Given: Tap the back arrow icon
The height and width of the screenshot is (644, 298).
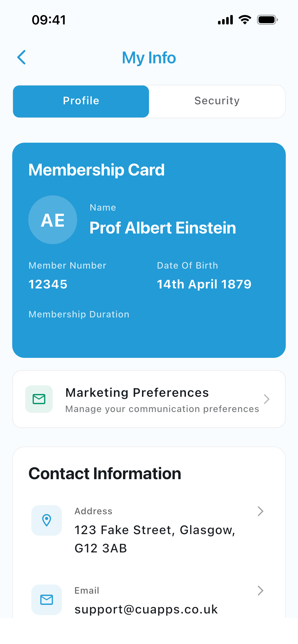Looking at the screenshot, I should [x=22, y=57].
